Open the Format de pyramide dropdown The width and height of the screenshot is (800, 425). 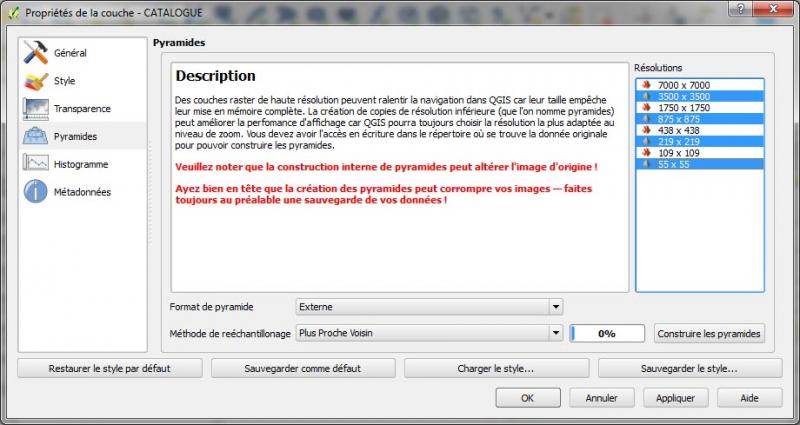tap(429, 307)
